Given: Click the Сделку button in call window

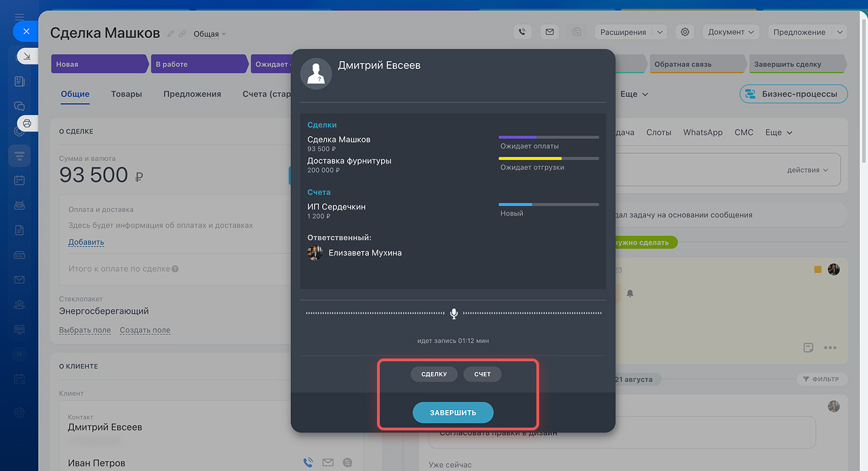Looking at the screenshot, I should click(x=434, y=374).
